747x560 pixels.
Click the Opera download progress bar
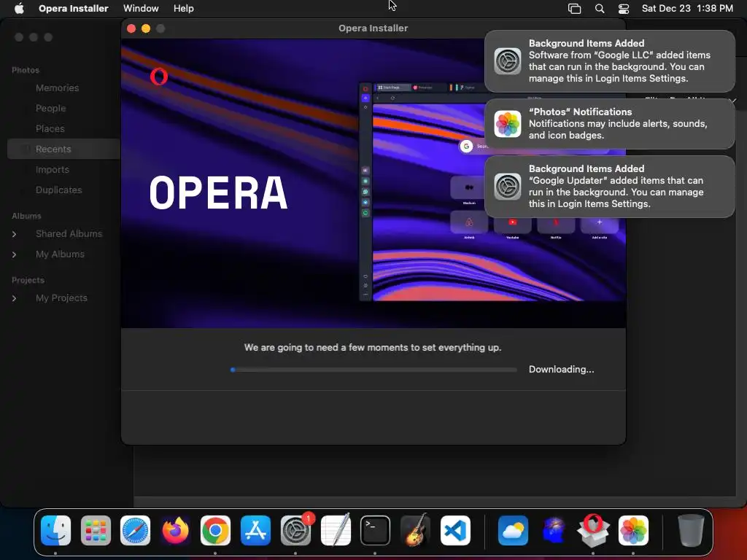point(373,370)
